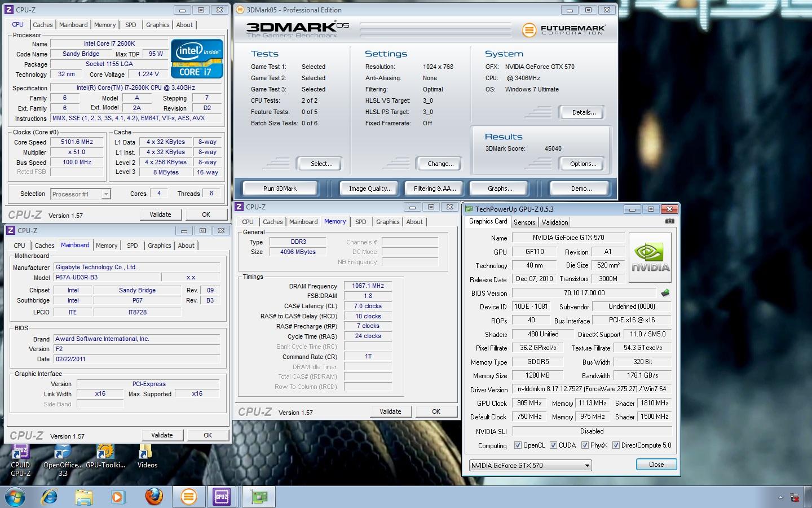
Task: Click Options... under Results in 3DMark05
Action: [x=581, y=164]
